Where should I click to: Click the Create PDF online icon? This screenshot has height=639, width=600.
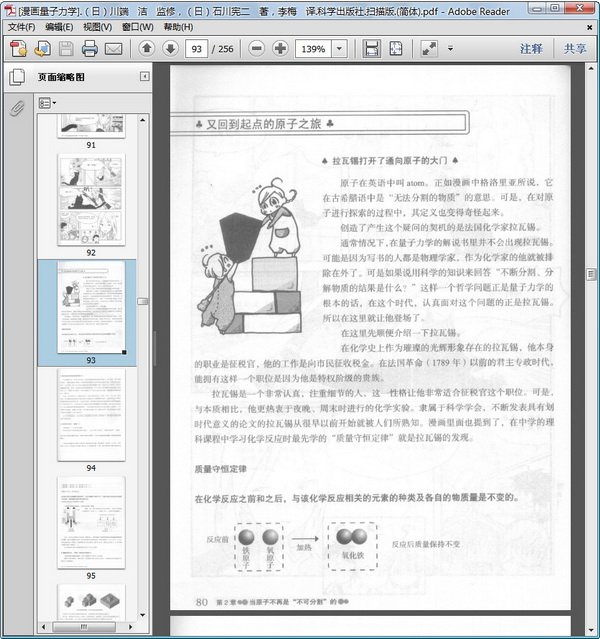(18, 48)
